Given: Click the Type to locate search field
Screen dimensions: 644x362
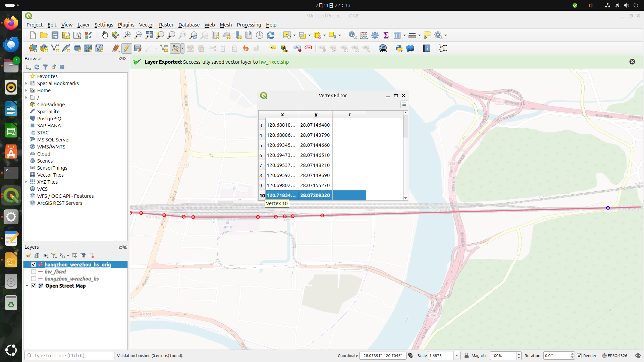Looking at the screenshot, I should point(70,356).
